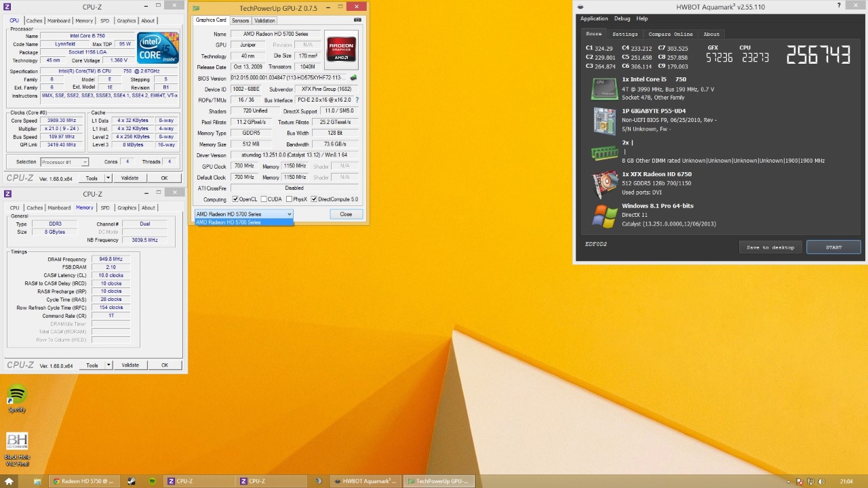Viewport: 868px width, 488px height.
Task: Switch to the Mainboard tab in top CPU-Z
Action: click(x=59, y=21)
